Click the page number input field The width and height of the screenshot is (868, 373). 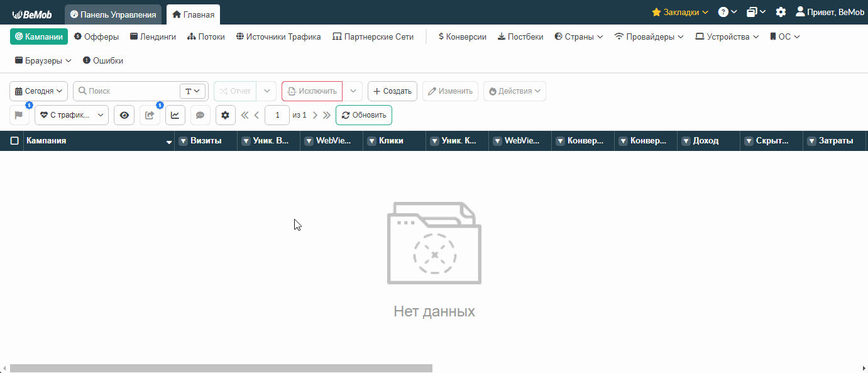click(277, 115)
